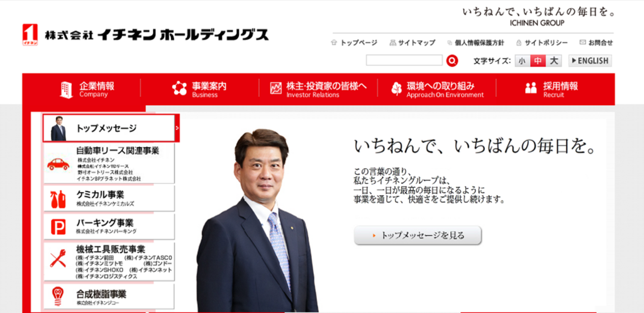Select the トップメッセージ side tab

point(111,128)
